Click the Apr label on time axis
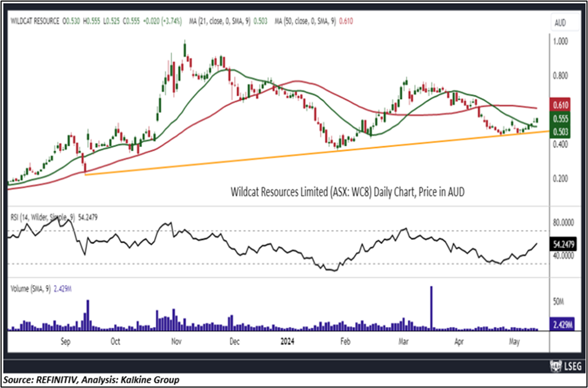588x388 pixels. tap(458, 342)
